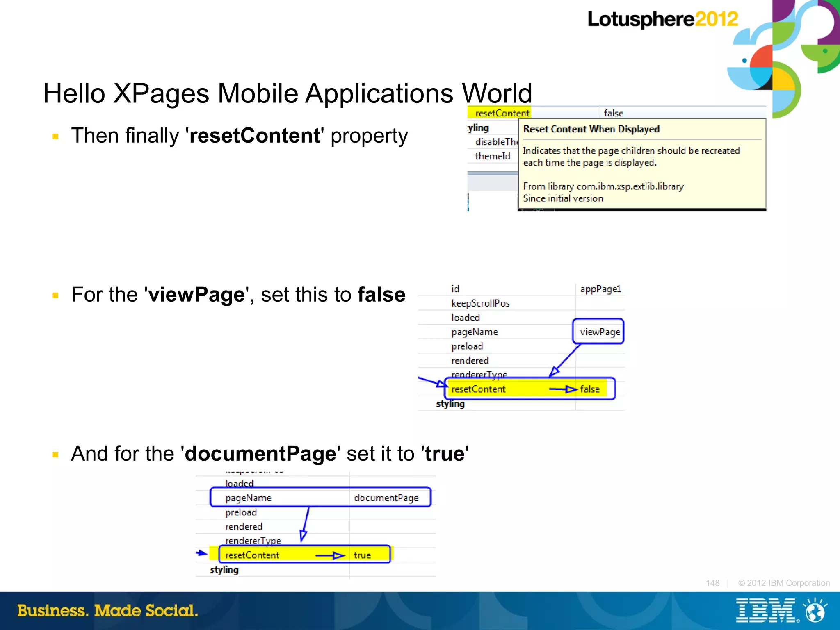Select the rendered row in the viewPage panel
This screenshot has height=630, width=840.
pos(521,361)
